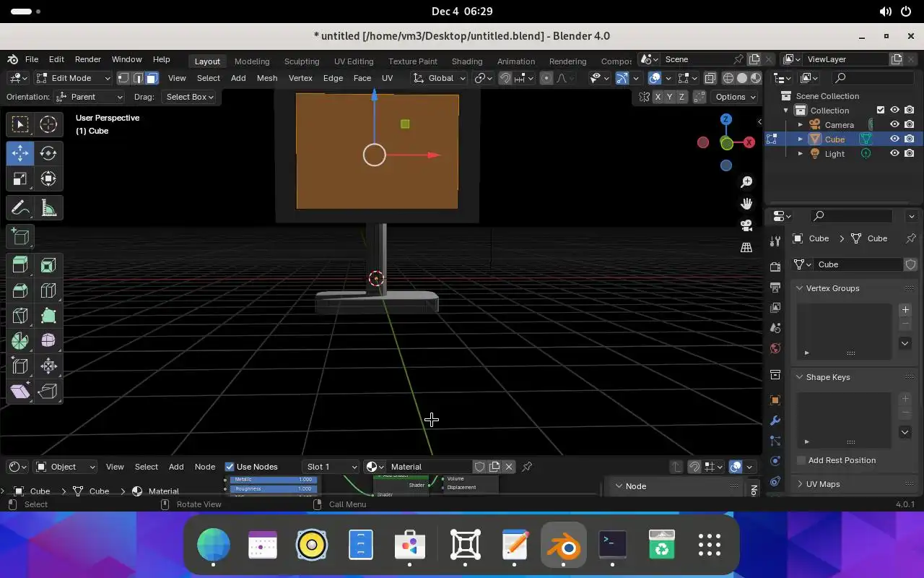Image resolution: width=924 pixels, height=578 pixels.
Task: Open the Modifiers wrench properties tab
Action: 775,420
